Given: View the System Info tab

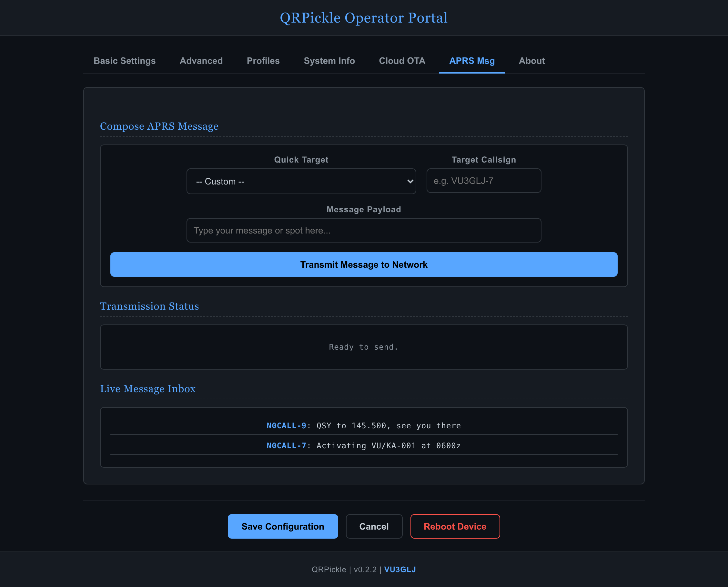Looking at the screenshot, I should [x=329, y=61].
